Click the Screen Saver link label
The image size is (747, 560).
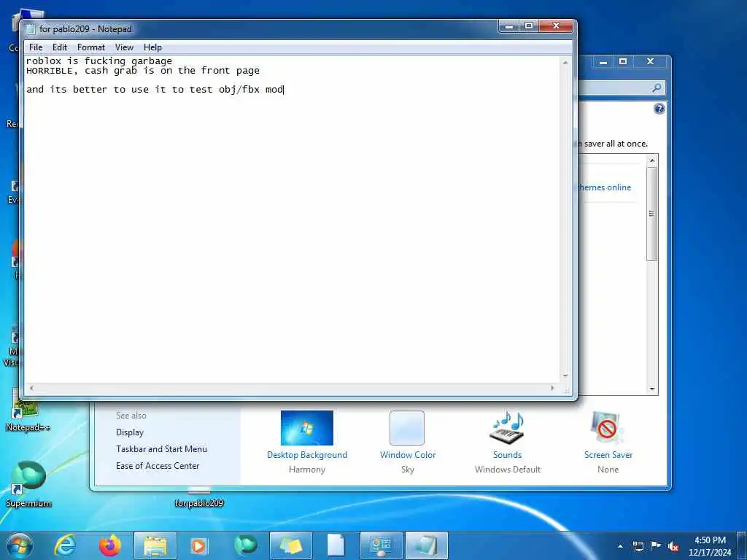[608, 455]
